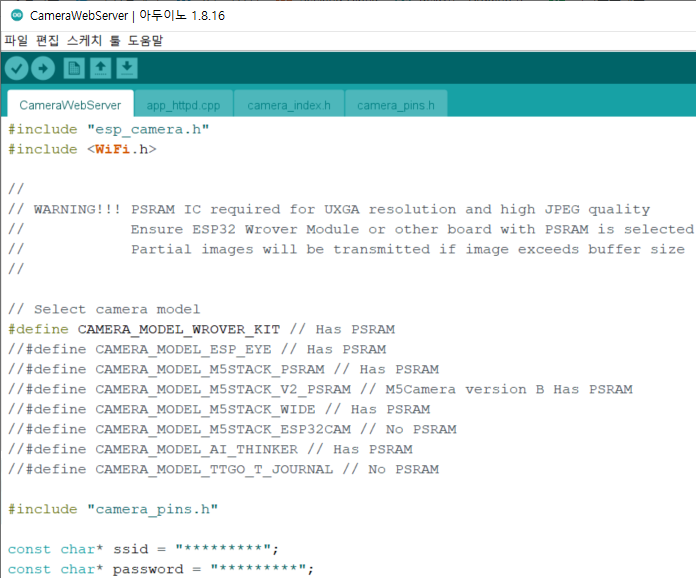696x578 pixels.
Task: Click the CAMERA_MODEL_M5STACK_WIDE line
Action: 219,409
